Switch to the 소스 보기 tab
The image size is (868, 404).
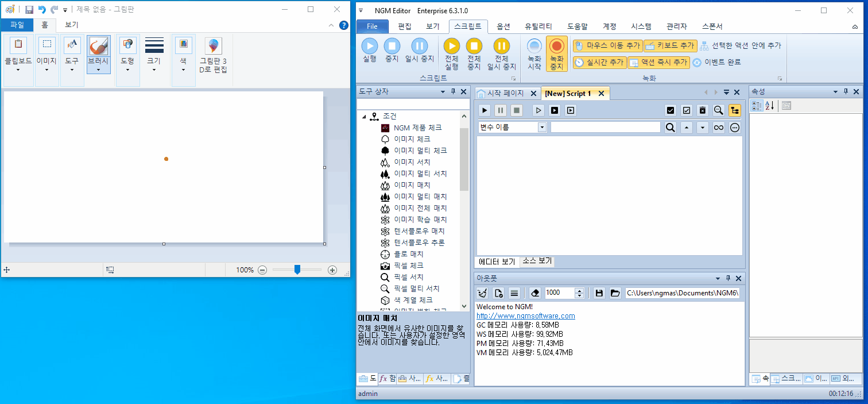[x=537, y=261]
